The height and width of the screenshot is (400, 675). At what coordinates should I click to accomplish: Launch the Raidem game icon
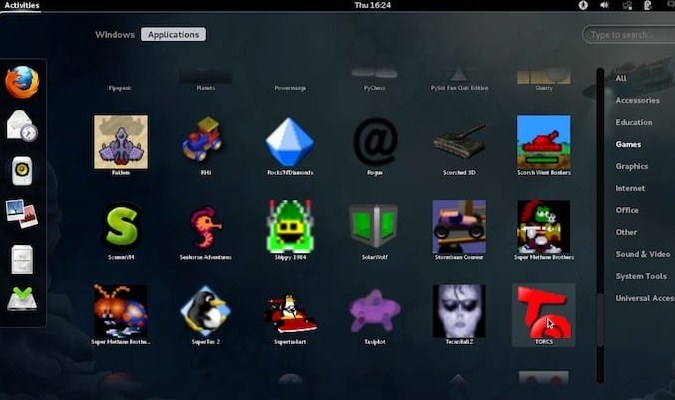(x=121, y=142)
